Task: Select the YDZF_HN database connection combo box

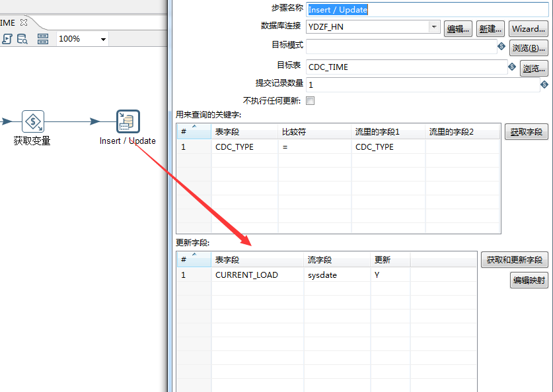Action: pyautogui.click(x=373, y=27)
